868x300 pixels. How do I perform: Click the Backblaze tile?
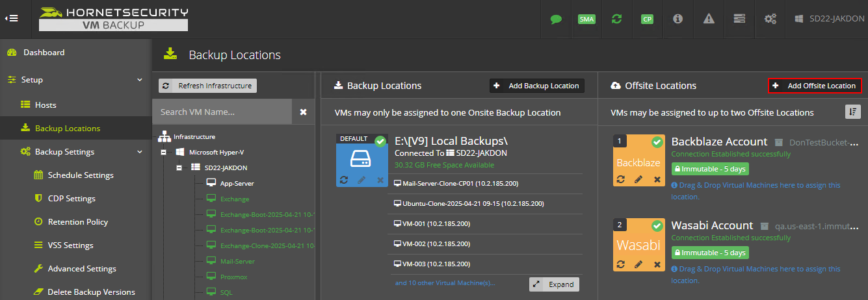click(638, 160)
